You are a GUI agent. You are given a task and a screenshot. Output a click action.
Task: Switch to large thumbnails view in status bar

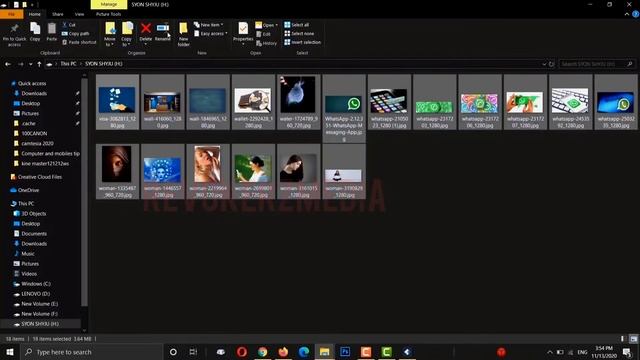(x=633, y=339)
